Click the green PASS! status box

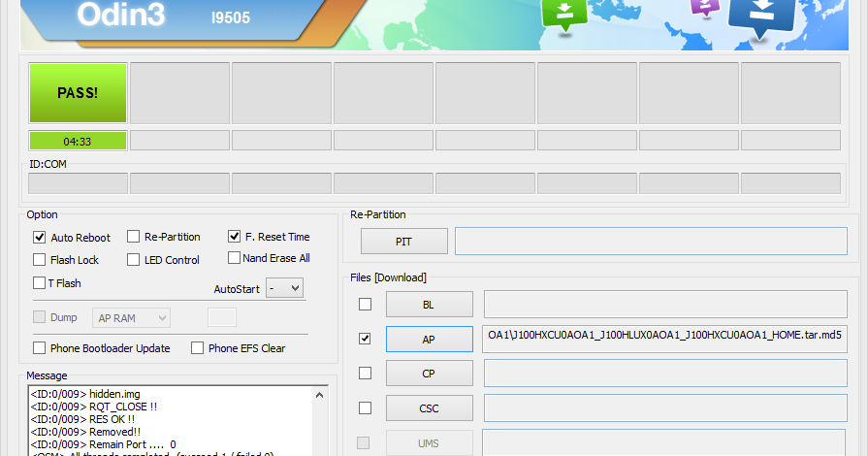(x=78, y=92)
